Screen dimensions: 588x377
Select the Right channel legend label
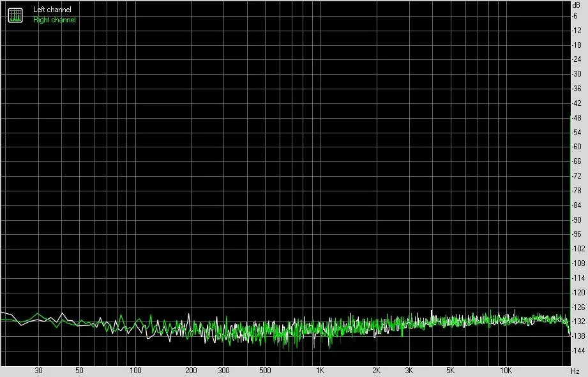coord(54,20)
